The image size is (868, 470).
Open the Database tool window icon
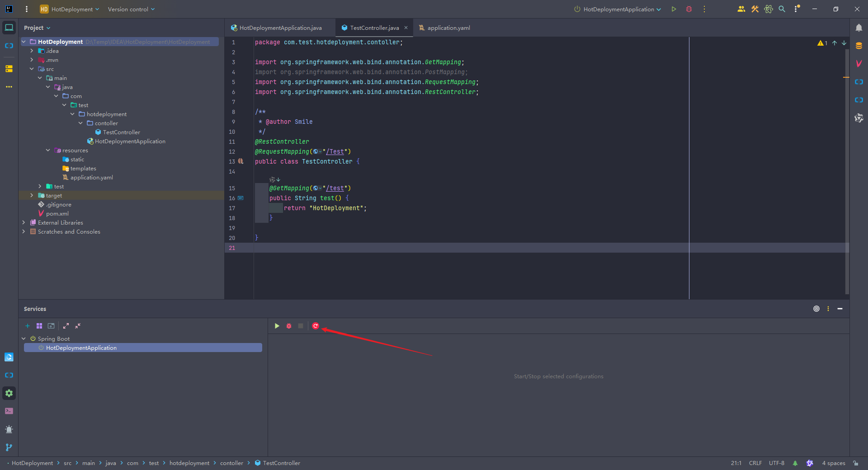tap(859, 46)
